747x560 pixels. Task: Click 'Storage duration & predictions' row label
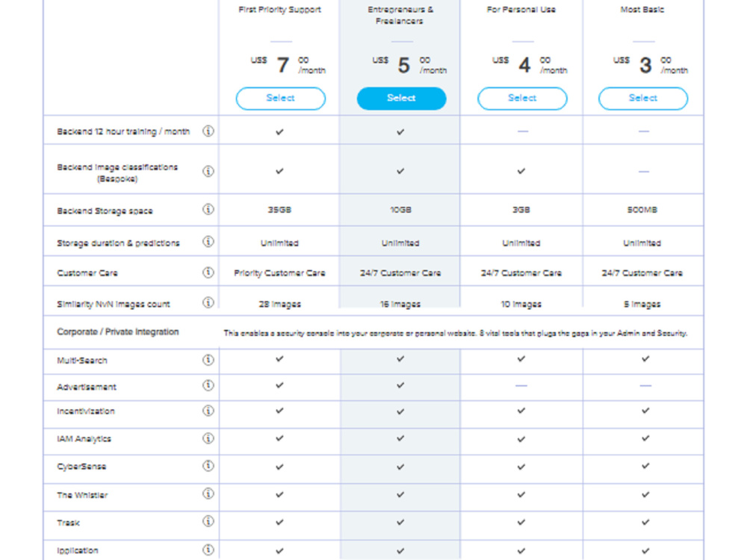point(118,243)
